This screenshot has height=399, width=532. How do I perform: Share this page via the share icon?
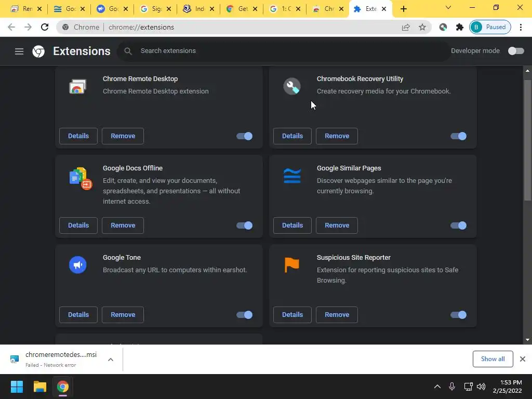click(406, 27)
